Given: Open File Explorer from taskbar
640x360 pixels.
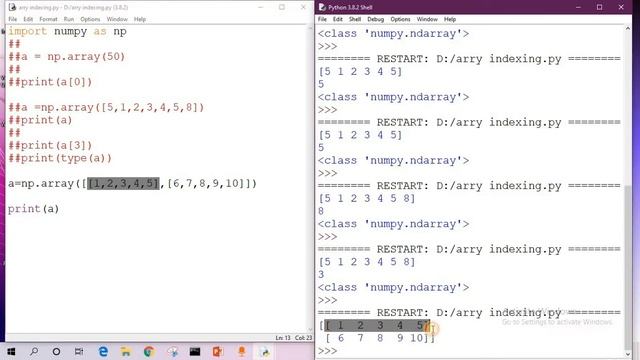Looking at the screenshot, I should [126, 351].
